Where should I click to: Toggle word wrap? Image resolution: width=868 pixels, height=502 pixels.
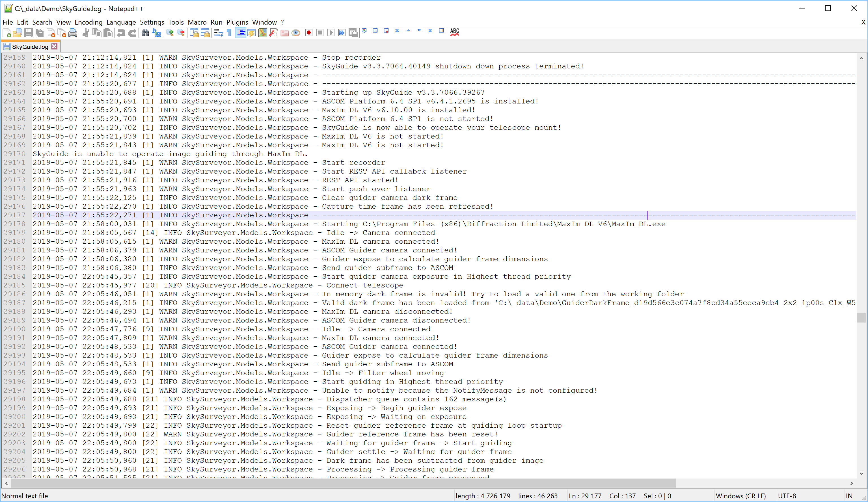coord(218,33)
